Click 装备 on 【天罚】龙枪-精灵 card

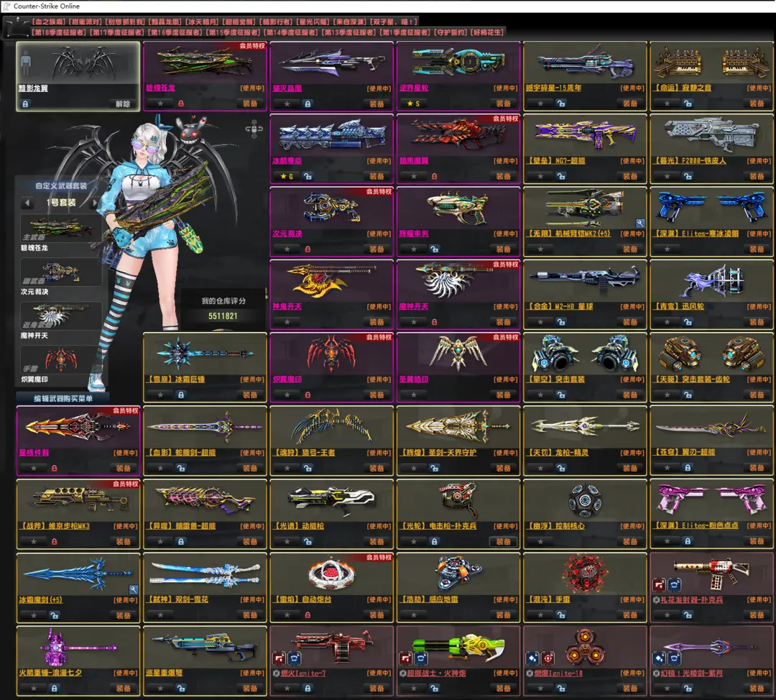(x=630, y=468)
